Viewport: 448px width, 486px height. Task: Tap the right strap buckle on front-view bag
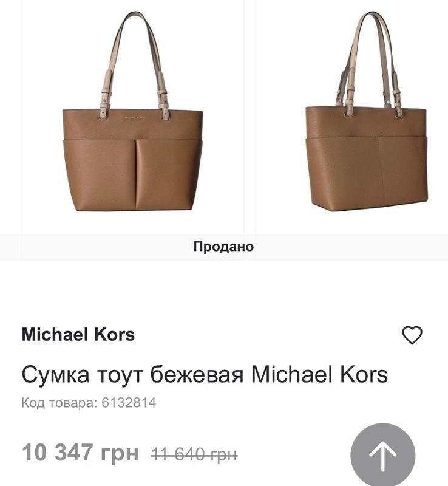pos(164,99)
